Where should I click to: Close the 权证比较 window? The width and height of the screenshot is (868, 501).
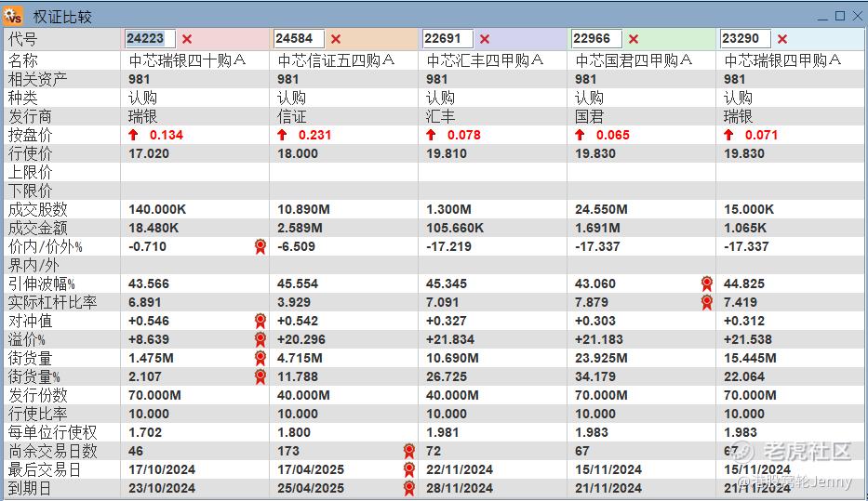pyautogui.click(x=857, y=16)
